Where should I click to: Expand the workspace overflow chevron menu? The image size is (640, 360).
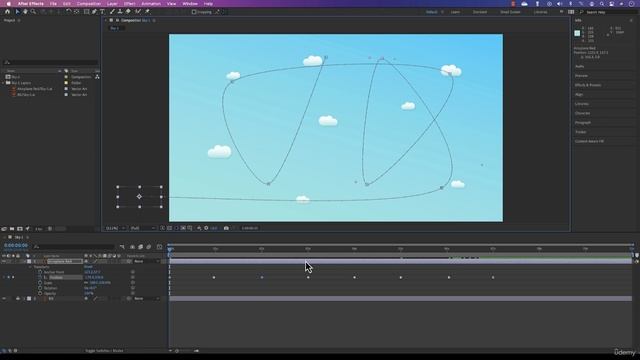(x=562, y=12)
